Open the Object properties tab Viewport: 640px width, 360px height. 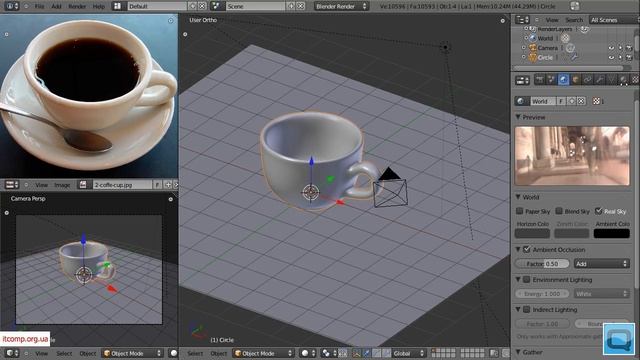[576, 80]
